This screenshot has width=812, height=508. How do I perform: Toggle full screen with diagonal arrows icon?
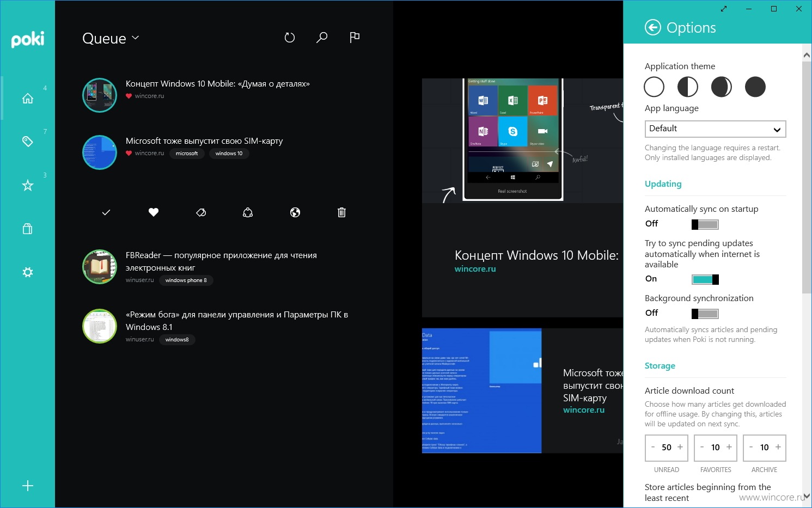click(x=724, y=9)
